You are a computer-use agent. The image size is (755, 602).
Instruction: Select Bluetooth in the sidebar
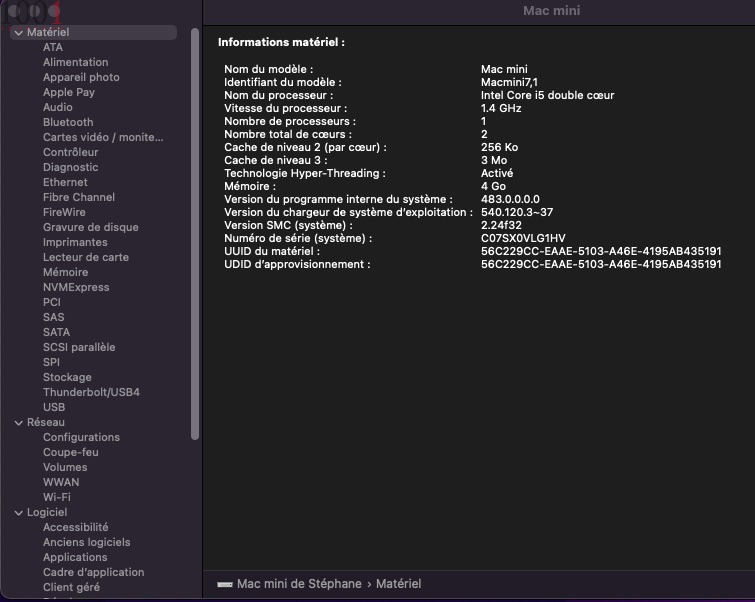click(68, 122)
